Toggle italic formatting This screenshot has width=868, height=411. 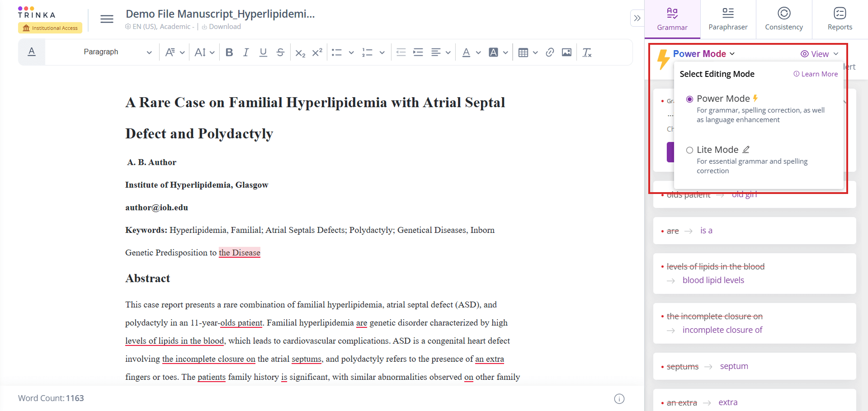click(x=246, y=52)
